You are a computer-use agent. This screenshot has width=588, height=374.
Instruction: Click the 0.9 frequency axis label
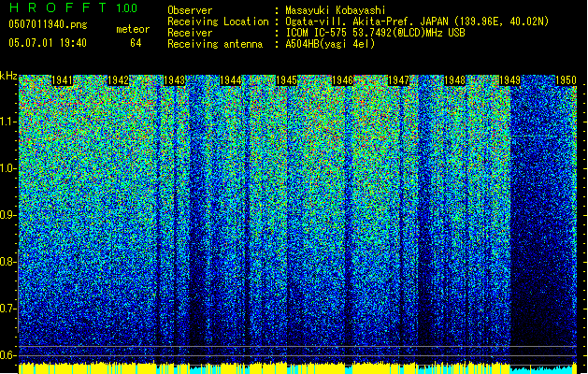[x=7, y=215]
